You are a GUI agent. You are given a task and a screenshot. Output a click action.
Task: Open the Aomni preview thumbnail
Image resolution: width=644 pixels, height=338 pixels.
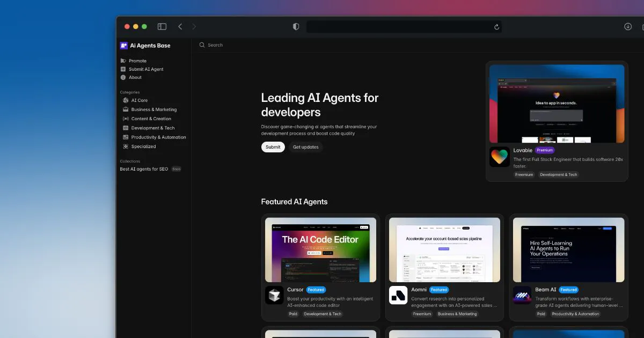pos(444,249)
